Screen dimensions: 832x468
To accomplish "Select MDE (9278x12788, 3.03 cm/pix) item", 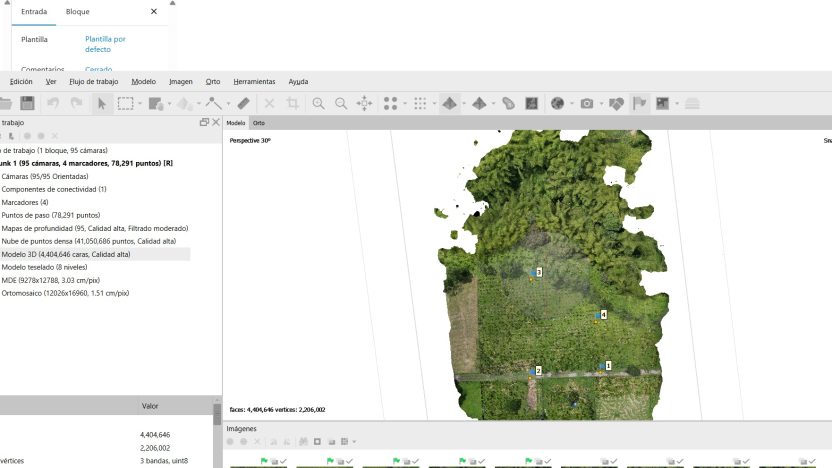I will click(x=51, y=280).
